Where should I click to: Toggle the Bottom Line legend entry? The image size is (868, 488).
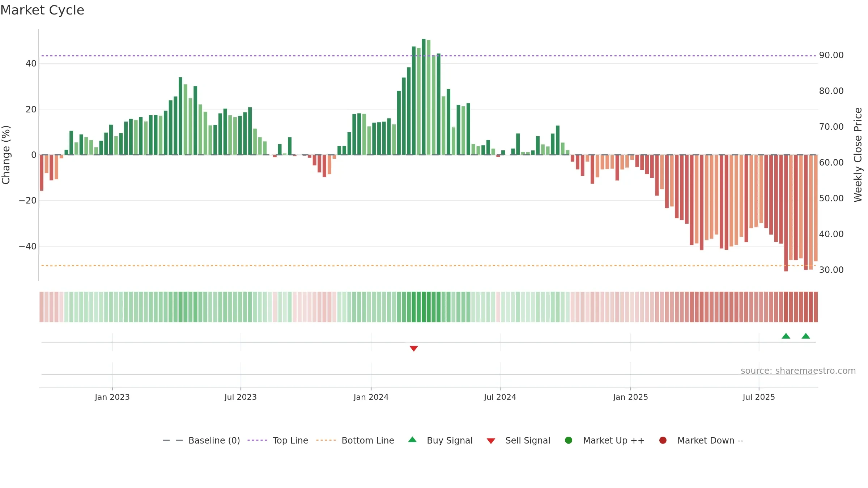pos(355,440)
